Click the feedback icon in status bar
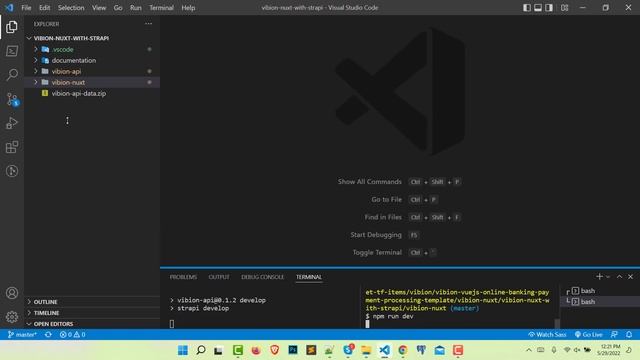Screen dimensions: 640x360 [x=614, y=334]
